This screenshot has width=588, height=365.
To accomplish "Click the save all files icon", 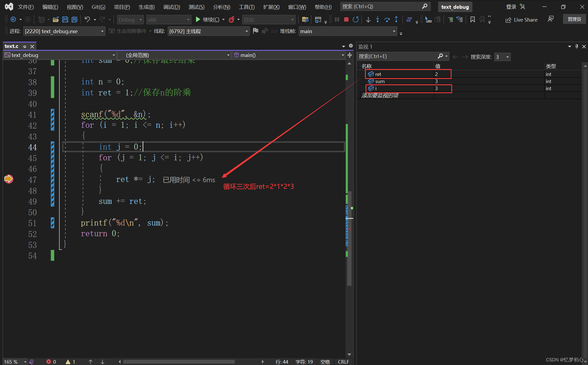I will 74,19.
